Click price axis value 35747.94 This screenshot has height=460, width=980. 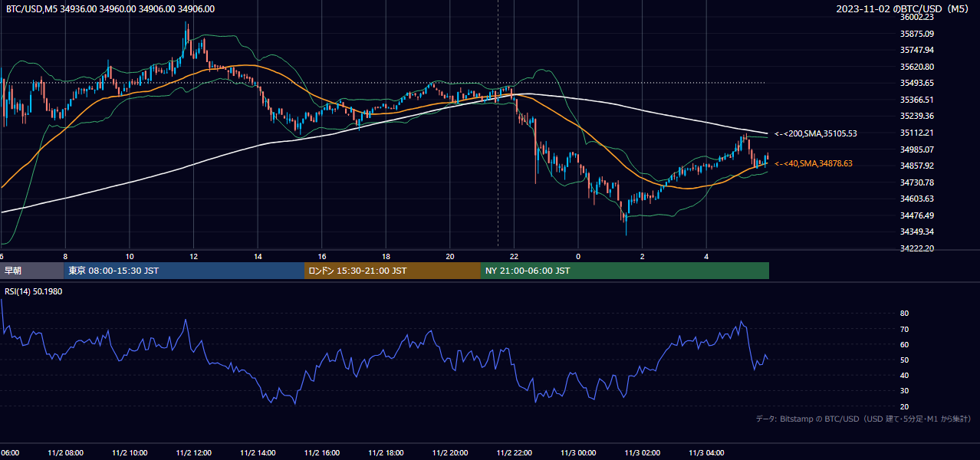(x=917, y=50)
